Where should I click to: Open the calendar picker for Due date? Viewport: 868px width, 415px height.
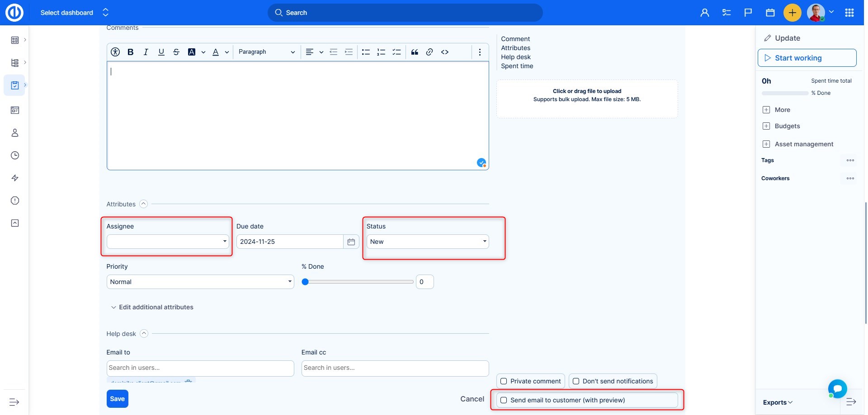point(351,242)
